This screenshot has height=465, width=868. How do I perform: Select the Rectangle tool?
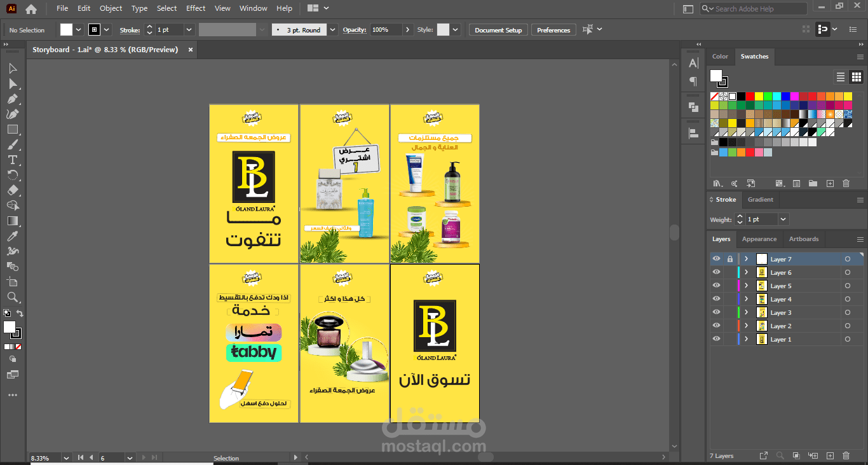pos(13,129)
